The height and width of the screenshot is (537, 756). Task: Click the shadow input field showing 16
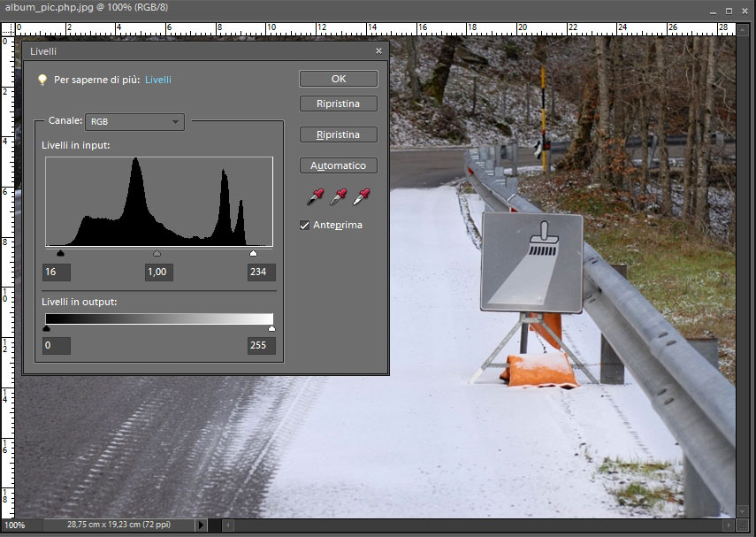(x=57, y=272)
